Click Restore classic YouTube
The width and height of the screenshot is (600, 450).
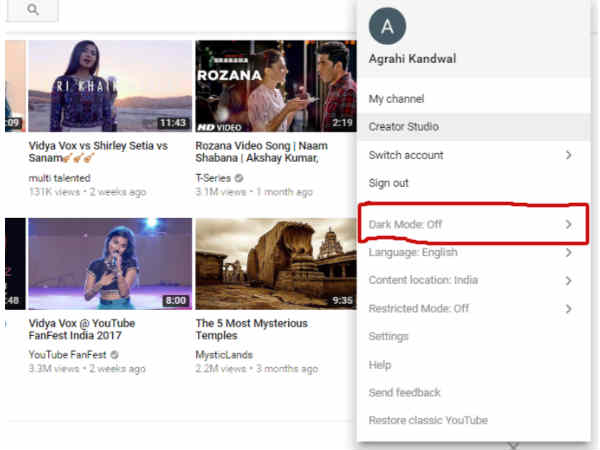(428, 421)
